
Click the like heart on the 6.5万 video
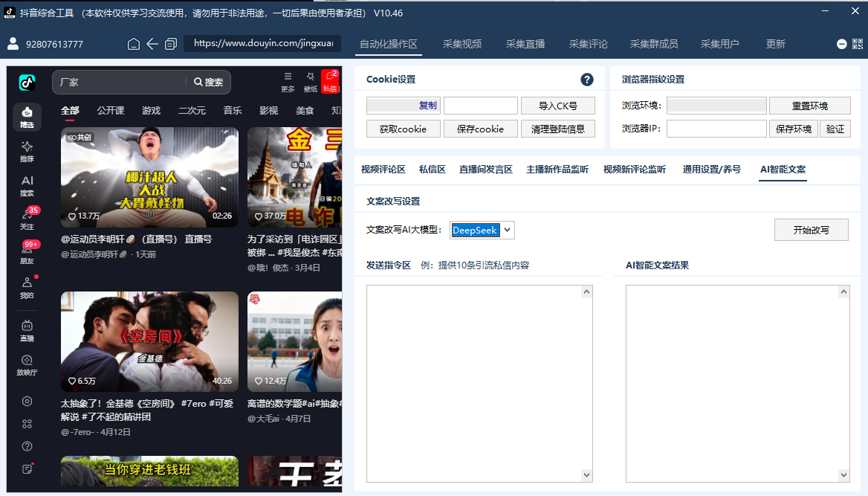pyautogui.click(x=72, y=381)
